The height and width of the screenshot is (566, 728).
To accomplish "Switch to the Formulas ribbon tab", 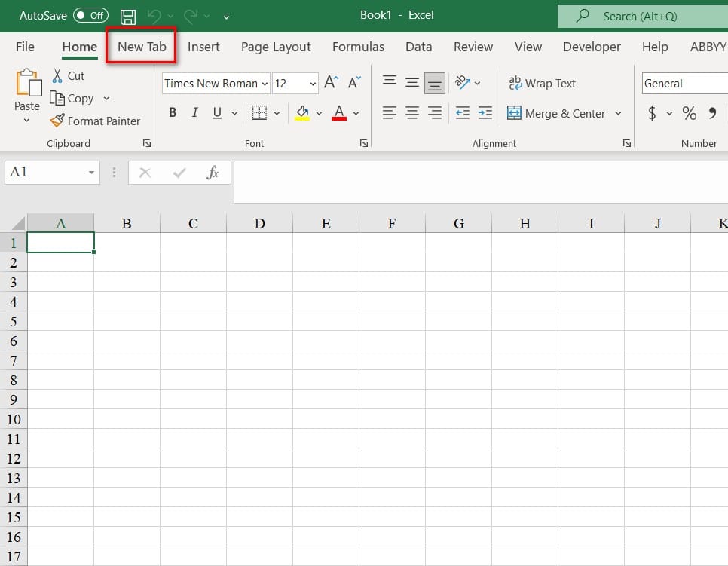I will (358, 47).
